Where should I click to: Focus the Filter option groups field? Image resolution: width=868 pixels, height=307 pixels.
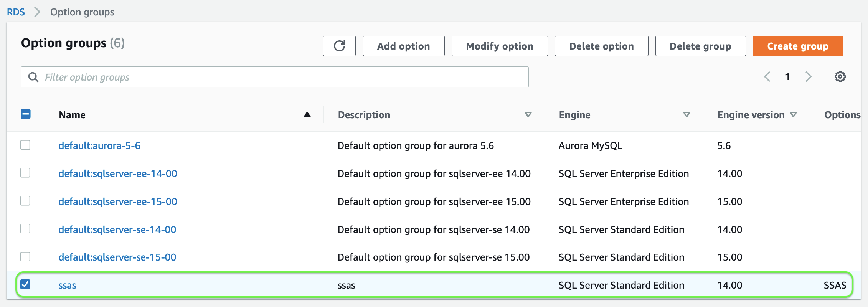[284, 77]
